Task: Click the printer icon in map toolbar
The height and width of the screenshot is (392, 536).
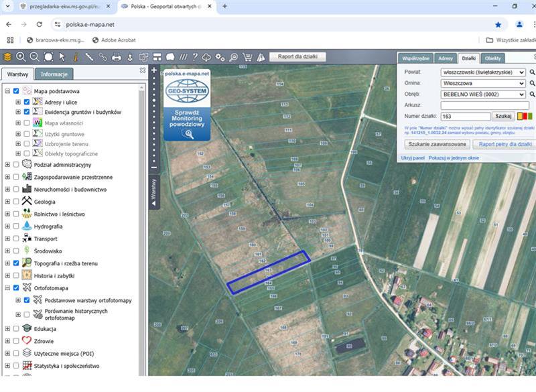Action: pyautogui.click(x=117, y=57)
